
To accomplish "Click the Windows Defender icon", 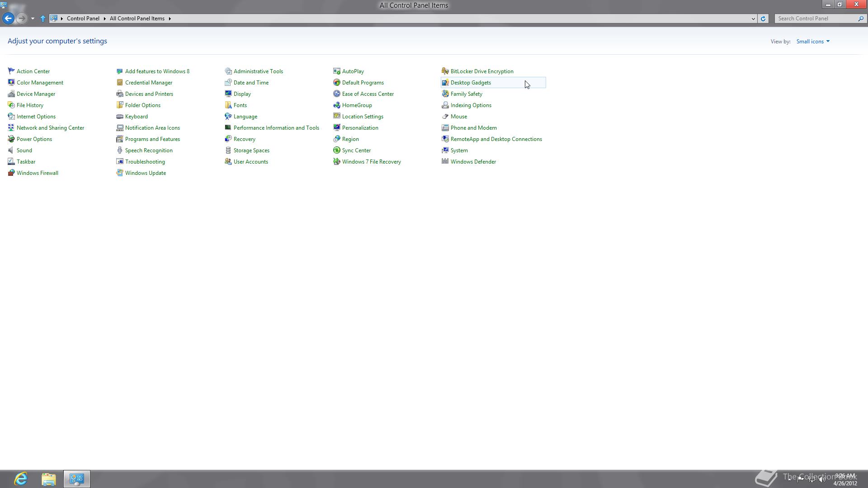I will pos(445,161).
